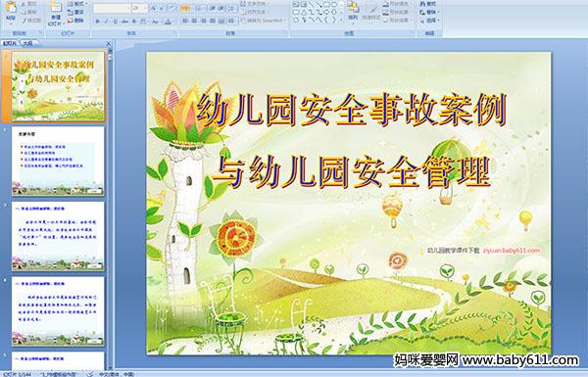The height and width of the screenshot is (377, 588).
Task: Switch to the Outline (大纲) tab
Action: click(x=28, y=43)
